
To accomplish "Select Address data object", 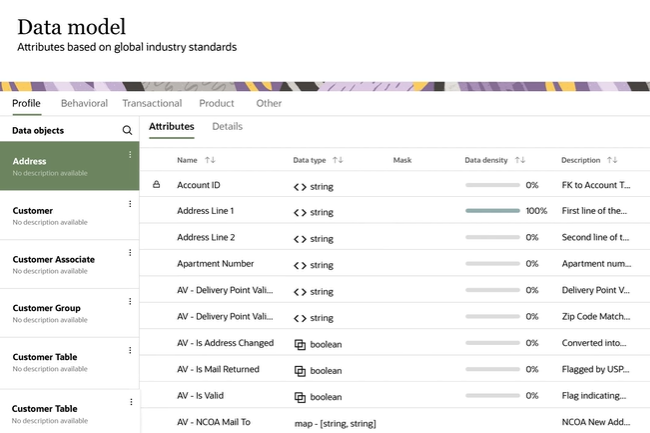I will tap(70, 166).
